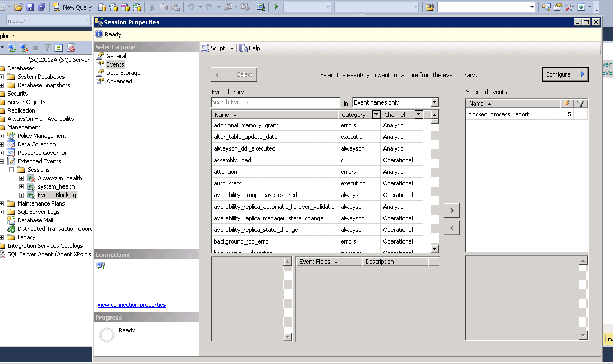The height and width of the screenshot is (364, 613).
Task: Open the Category column filter dropdown
Action: (x=376, y=115)
